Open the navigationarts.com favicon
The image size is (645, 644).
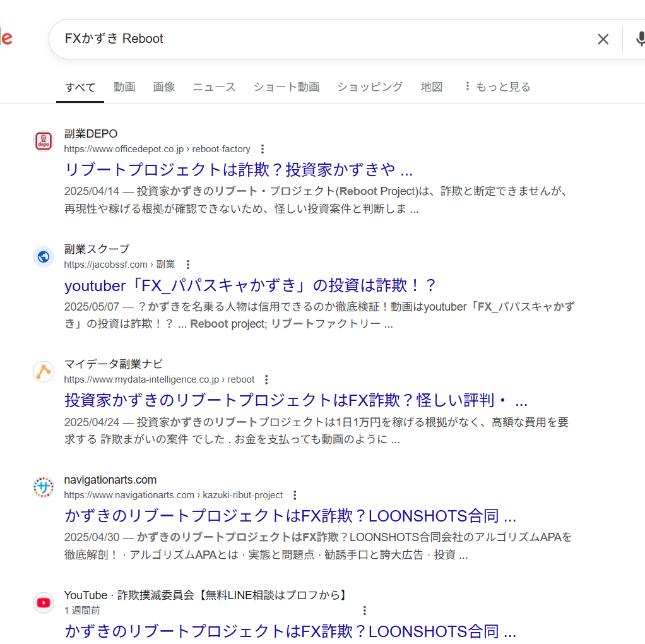coord(44,487)
